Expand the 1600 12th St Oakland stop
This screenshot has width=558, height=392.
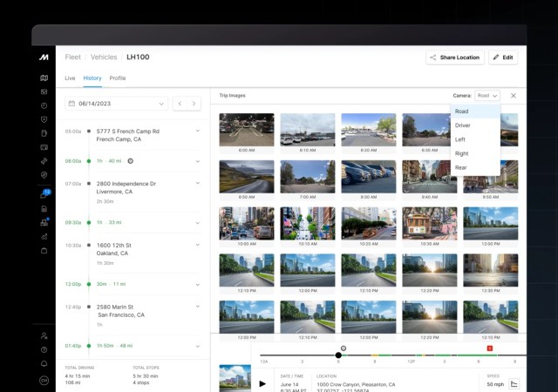198,246
